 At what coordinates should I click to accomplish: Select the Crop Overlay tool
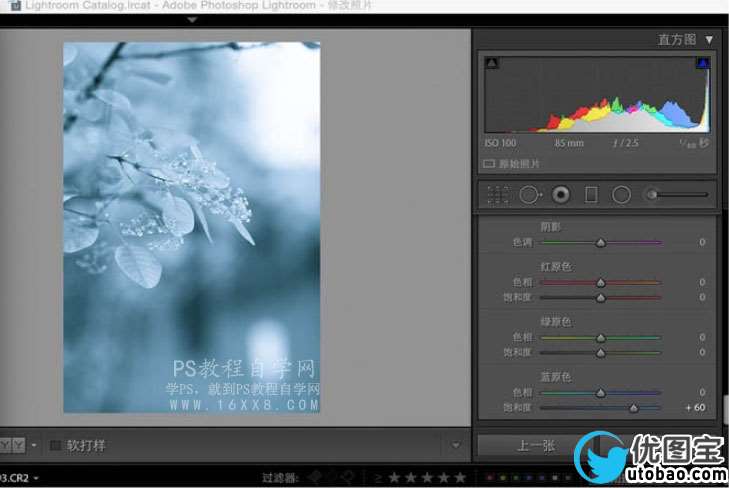pyautogui.click(x=497, y=195)
